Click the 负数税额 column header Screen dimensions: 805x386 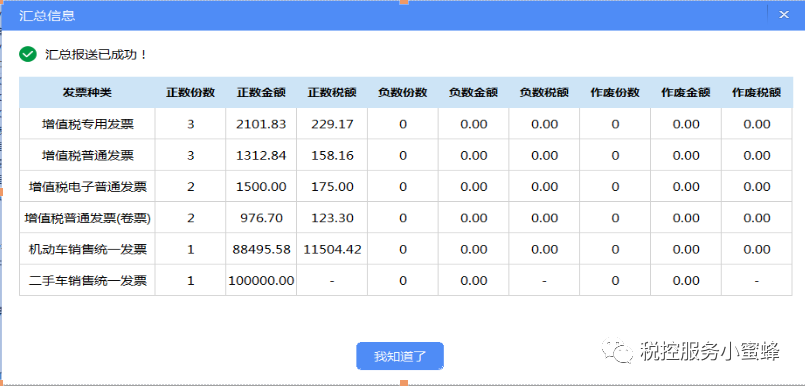tap(544, 92)
